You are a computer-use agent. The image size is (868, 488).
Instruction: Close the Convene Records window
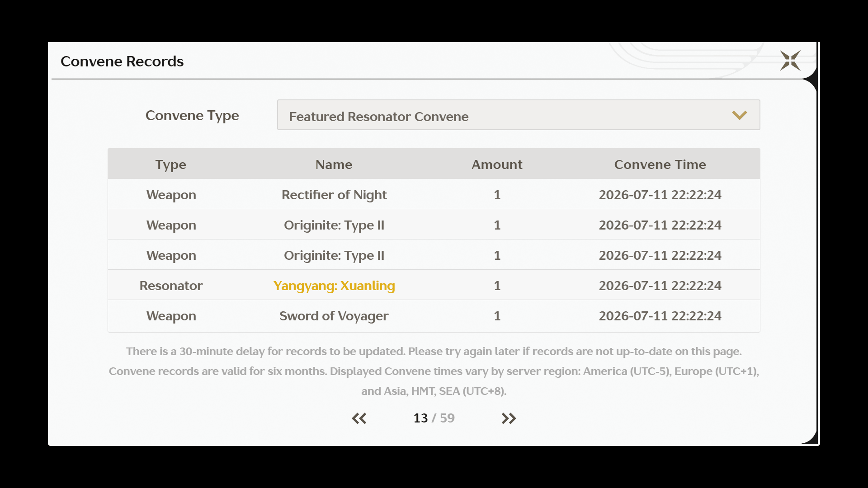click(790, 61)
